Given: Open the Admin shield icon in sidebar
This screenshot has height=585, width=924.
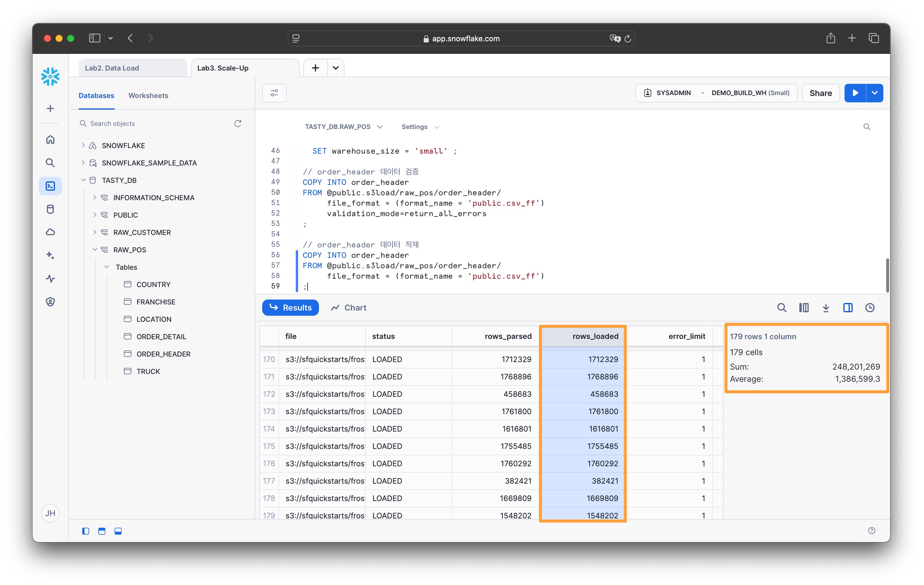Looking at the screenshot, I should [50, 302].
